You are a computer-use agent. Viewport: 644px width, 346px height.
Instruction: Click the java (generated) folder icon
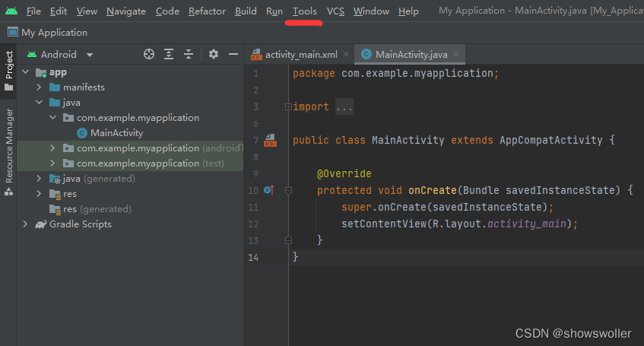coord(55,179)
